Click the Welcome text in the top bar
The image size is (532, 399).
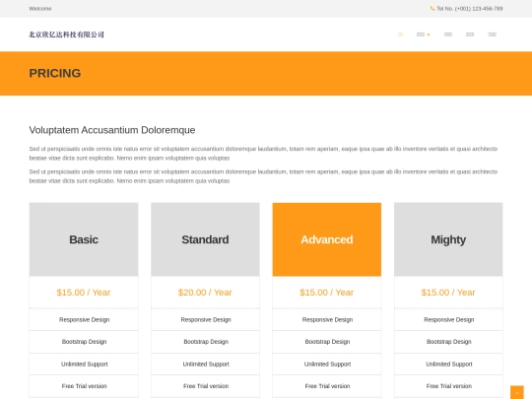coord(40,9)
